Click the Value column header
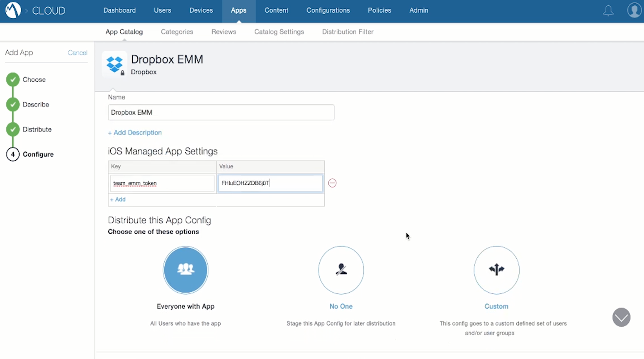The image size is (644, 359). (226, 166)
